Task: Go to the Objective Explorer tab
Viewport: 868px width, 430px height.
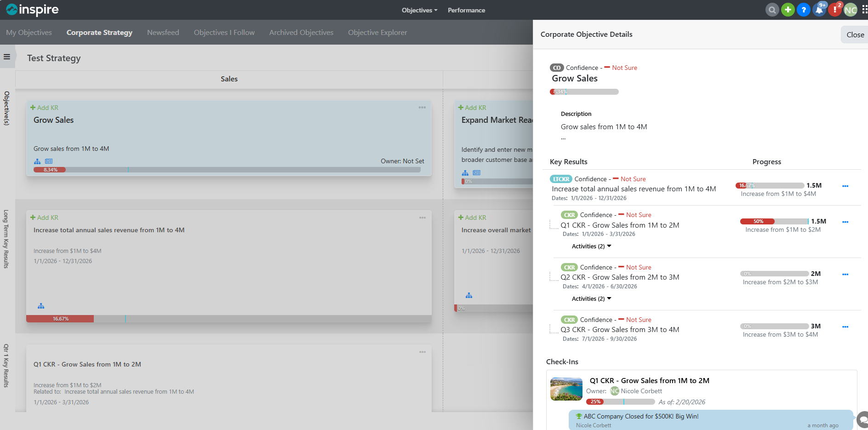Action: 377,33
